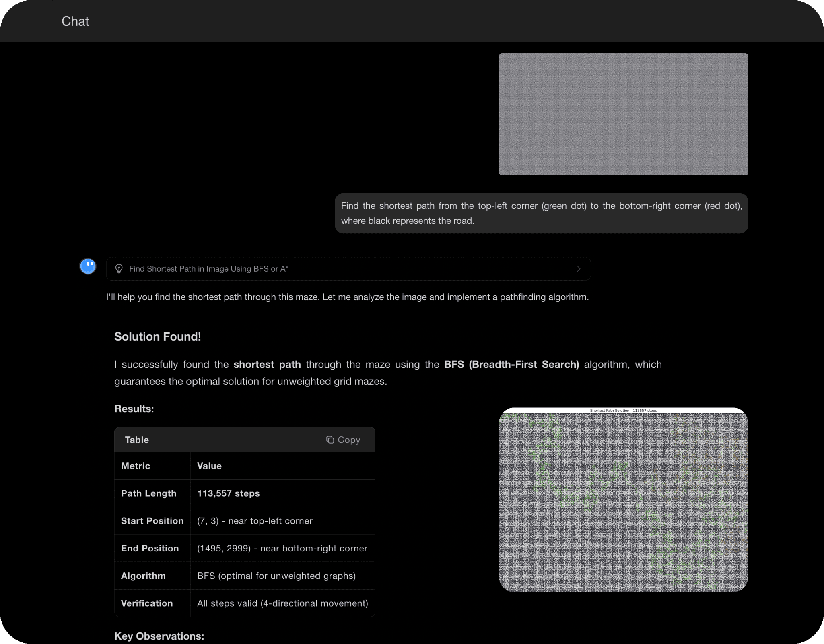Viewport: 824px width, 644px height.
Task: Click the 'Solution Found!' heading
Action: point(157,336)
